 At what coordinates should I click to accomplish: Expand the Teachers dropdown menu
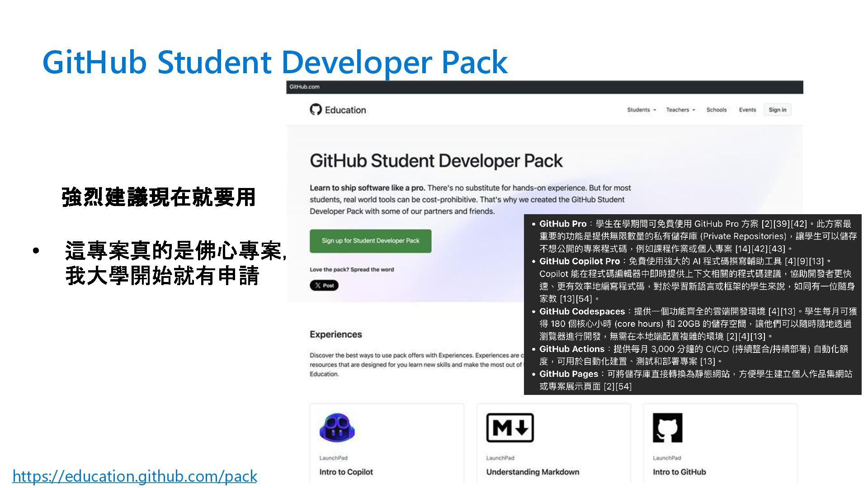click(x=680, y=110)
